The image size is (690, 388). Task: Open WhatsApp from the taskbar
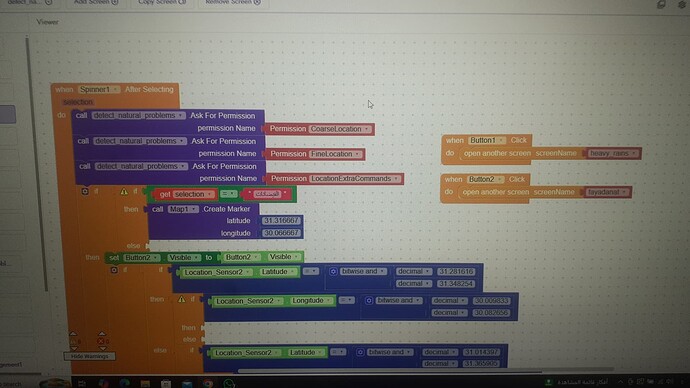pyautogui.click(x=229, y=383)
